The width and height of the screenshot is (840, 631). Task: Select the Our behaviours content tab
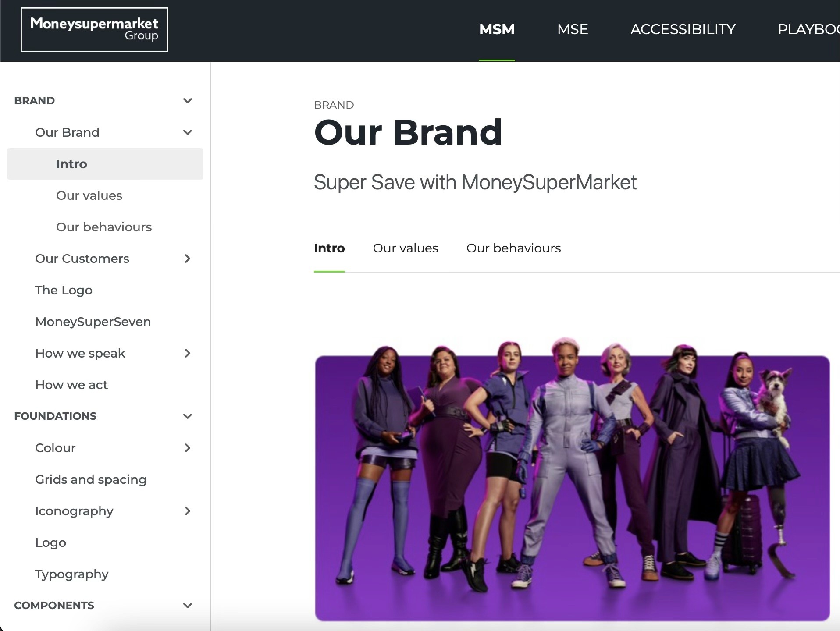(x=513, y=248)
